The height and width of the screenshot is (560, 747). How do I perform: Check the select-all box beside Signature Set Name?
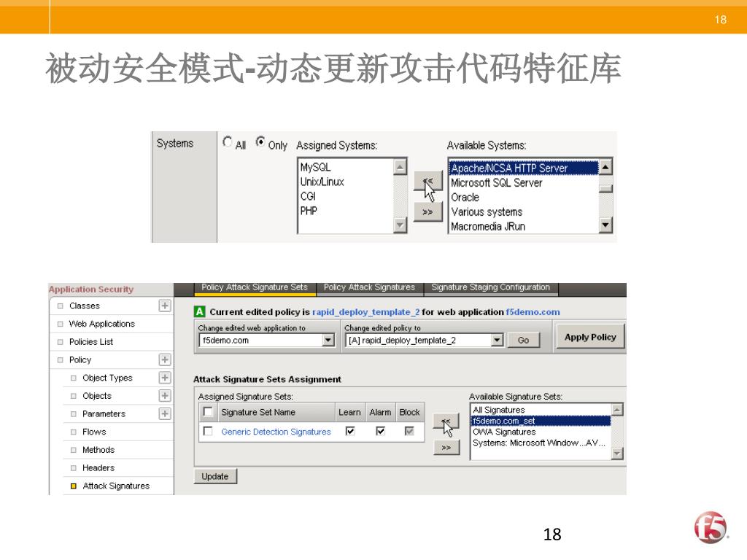tap(208, 413)
